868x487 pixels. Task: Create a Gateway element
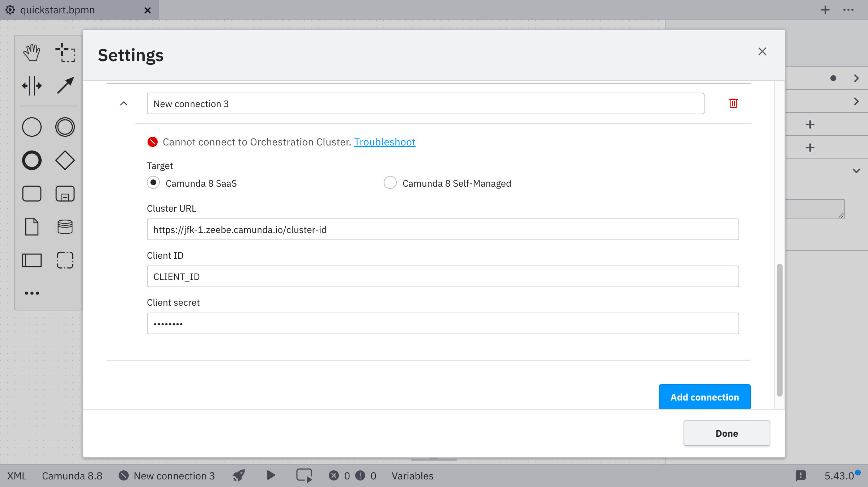click(65, 160)
